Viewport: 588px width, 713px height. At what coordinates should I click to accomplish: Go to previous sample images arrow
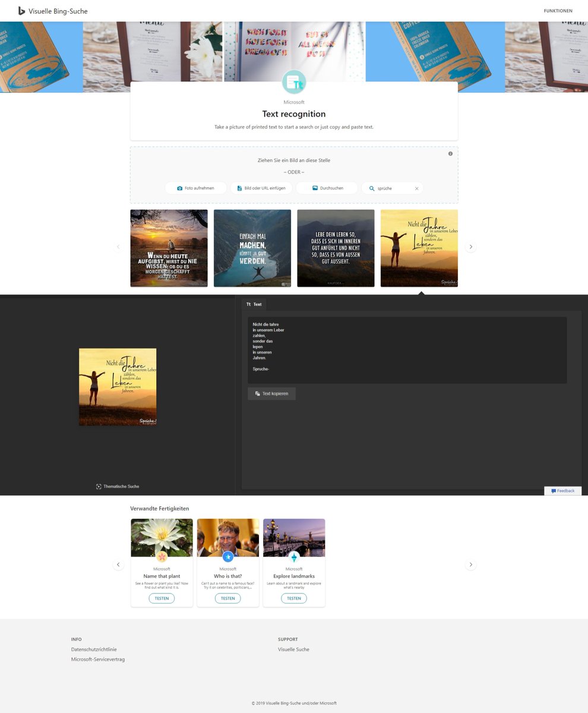(118, 247)
